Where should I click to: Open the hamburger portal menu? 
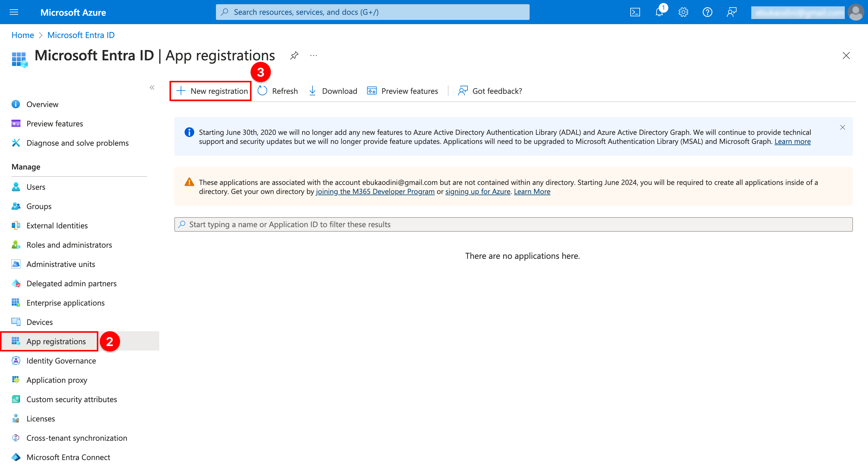(14, 12)
